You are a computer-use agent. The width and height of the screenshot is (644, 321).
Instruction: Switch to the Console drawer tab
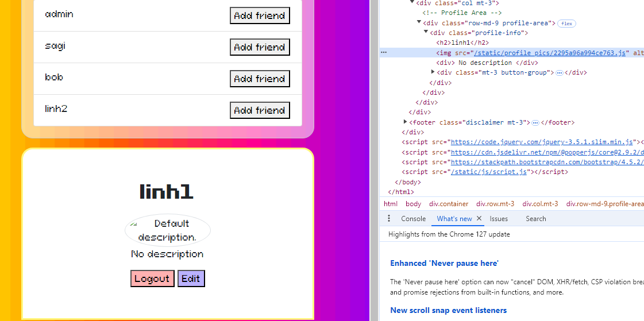coord(413,219)
